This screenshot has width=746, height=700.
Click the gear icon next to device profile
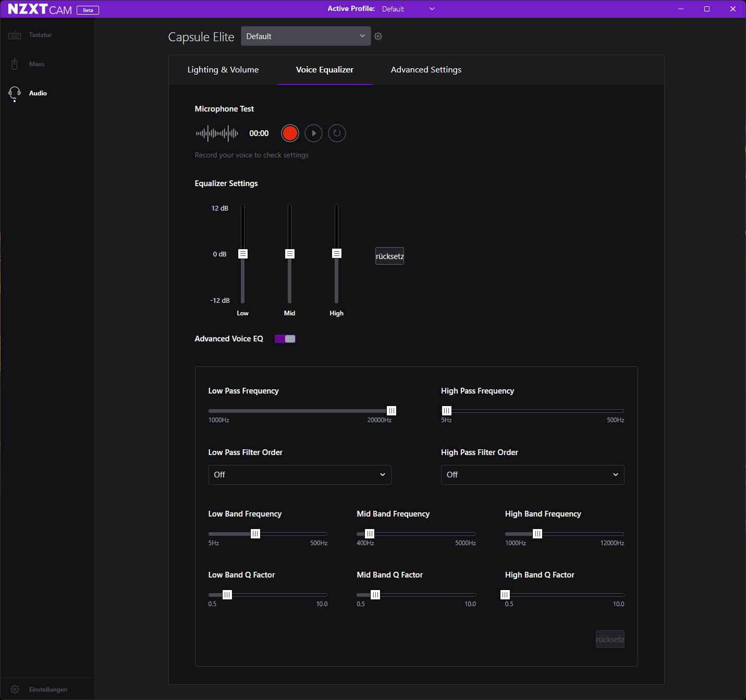point(378,36)
